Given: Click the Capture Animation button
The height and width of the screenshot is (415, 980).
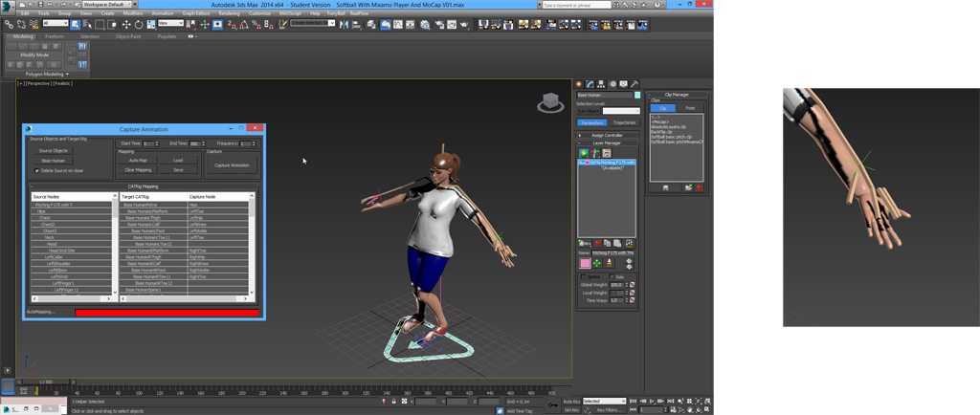Looking at the screenshot, I should coord(232,165).
